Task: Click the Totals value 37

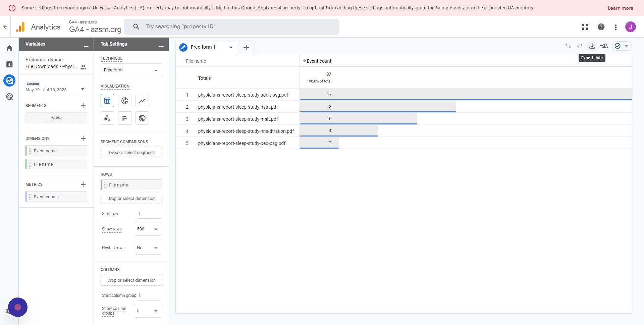Action: pyautogui.click(x=329, y=74)
